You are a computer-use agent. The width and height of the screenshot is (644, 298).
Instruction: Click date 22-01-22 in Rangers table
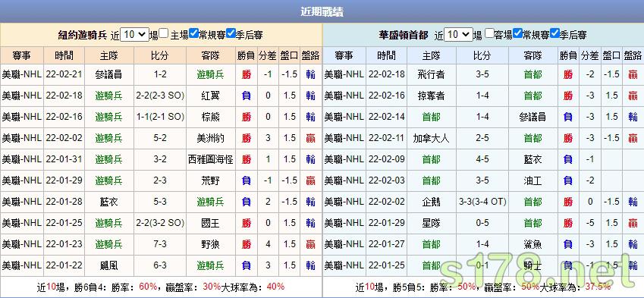coord(64,265)
